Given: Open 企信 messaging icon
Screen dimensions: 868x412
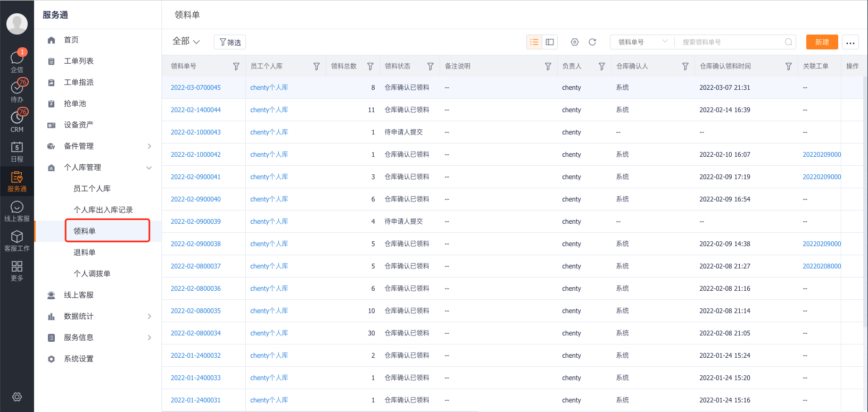Looking at the screenshot, I should 17,61.
